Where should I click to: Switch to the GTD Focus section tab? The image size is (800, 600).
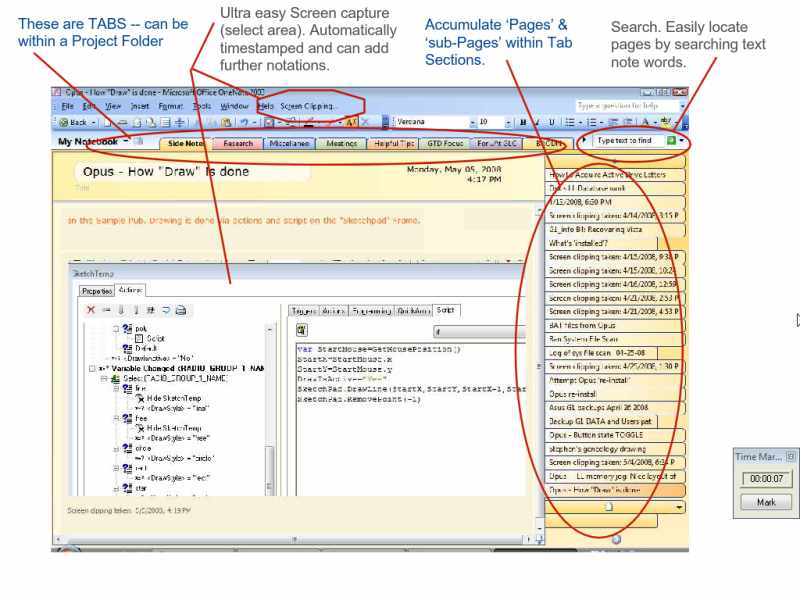pyautogui.click(x=445, y=144)
